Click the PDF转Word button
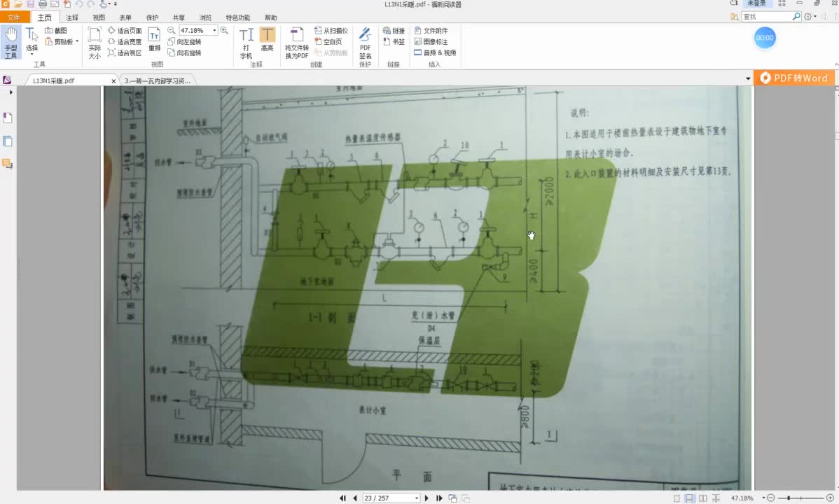Viewport: 839px width, 504px height. 793,78
